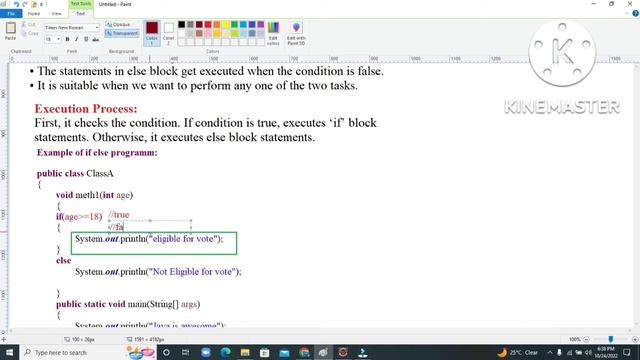
Task: Open the volume icon in system tray
Action: click(588, 352)
